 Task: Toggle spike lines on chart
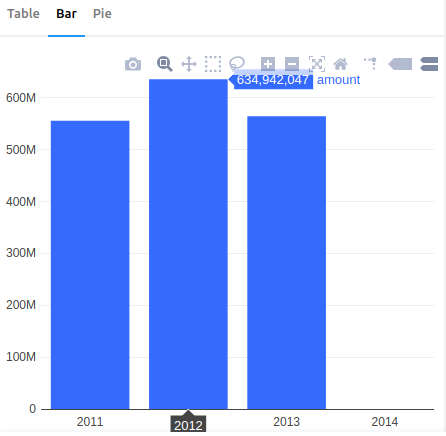[371, 64]
